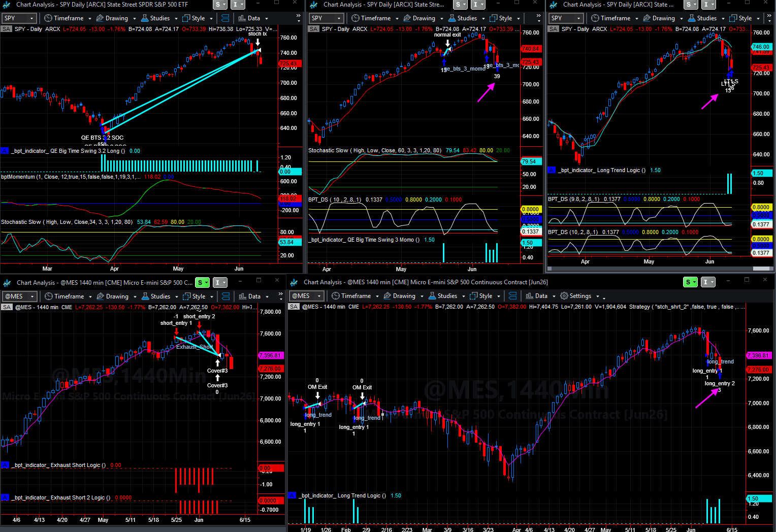Expand toolbar overflow chevron in top-left chart

click(299, 18)
